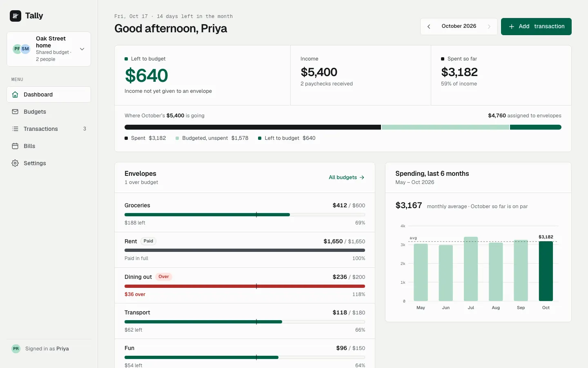Click the Budgets envelope icon
Screen dimensions: 588x368
click(15, 112)
